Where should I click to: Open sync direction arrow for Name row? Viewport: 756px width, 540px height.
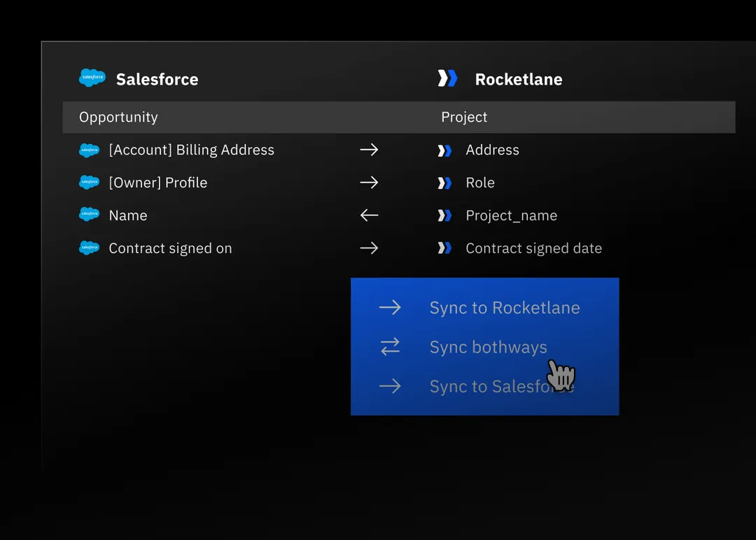coord(369,215)
